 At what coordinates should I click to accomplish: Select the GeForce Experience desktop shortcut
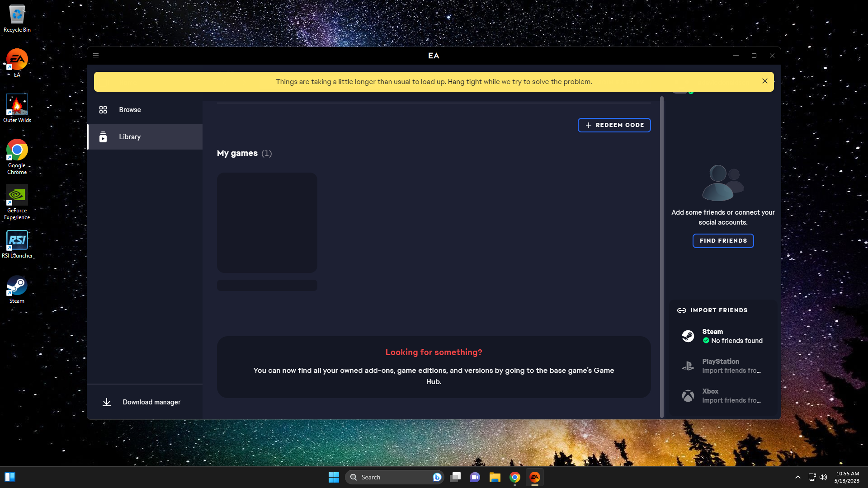click(x=17, y=202)
